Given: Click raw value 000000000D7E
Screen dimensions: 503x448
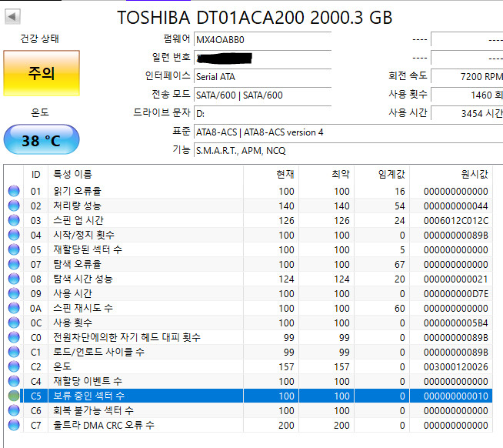Looking at the screenshot, I should click(x=455, y=293).
